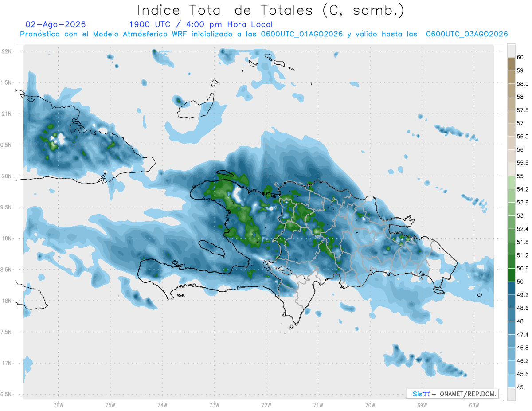Click the colorbar label '56'

point(520,149)
